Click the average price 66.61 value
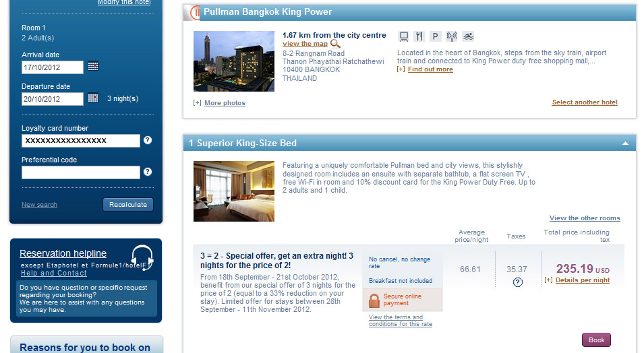 (x=470, y=269)
